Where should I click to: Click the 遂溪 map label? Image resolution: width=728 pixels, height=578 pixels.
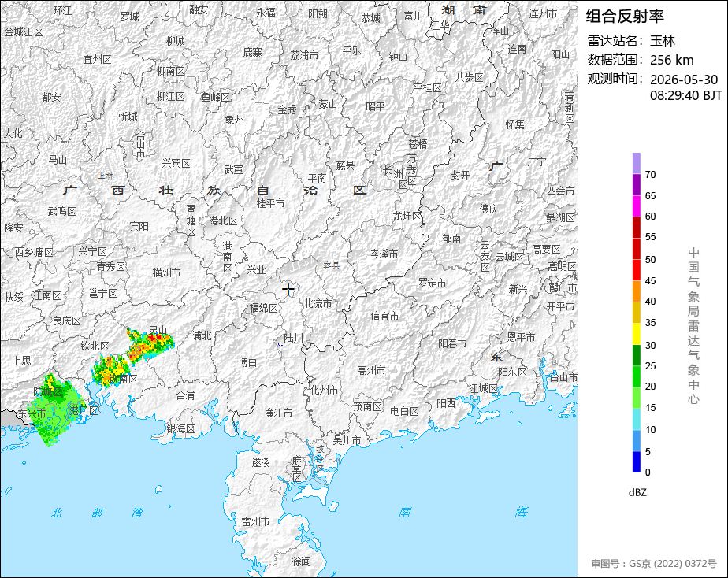click(x=261, y=462)
